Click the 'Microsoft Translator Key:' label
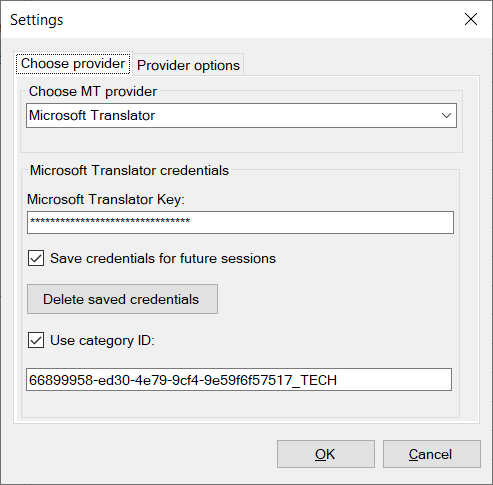Viewport: 493px width, 485px height. point(106,199)
